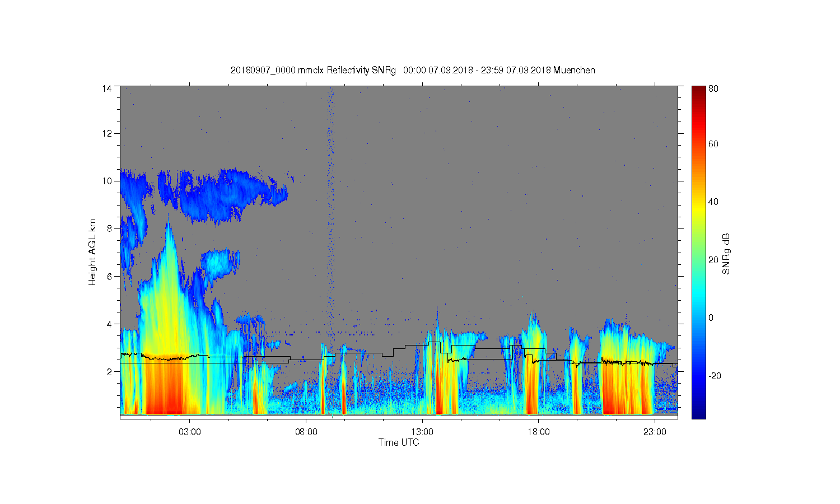
Task: Click the plot title '20180907_0000.mmclx Reflectivity SNRg'
Action: coord(313,70)
